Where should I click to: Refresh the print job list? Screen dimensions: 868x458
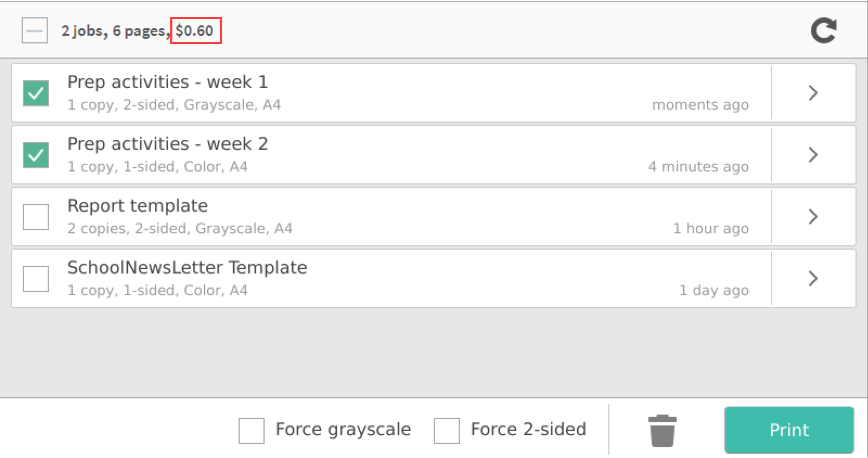click(824, 30)
